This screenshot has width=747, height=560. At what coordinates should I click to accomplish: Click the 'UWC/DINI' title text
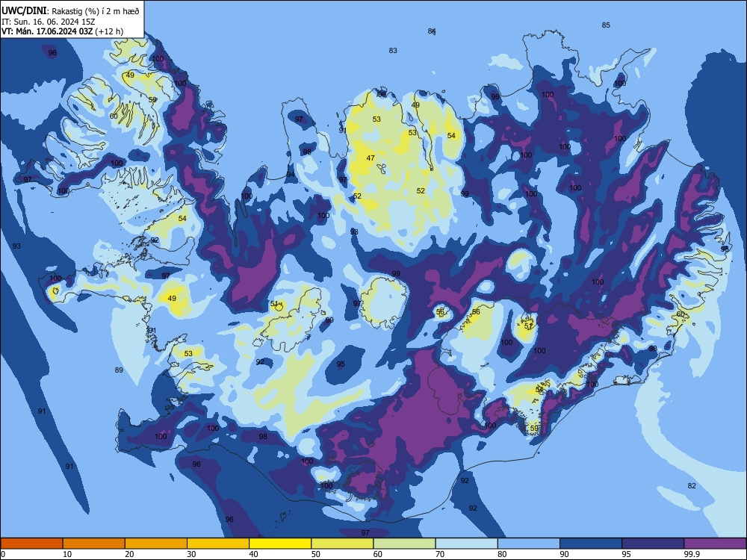coord(24,11)
